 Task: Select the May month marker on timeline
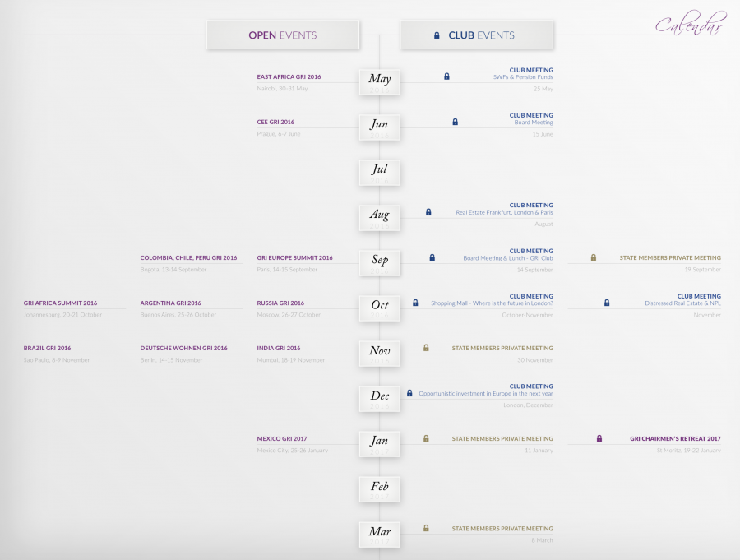pos(380,81)
